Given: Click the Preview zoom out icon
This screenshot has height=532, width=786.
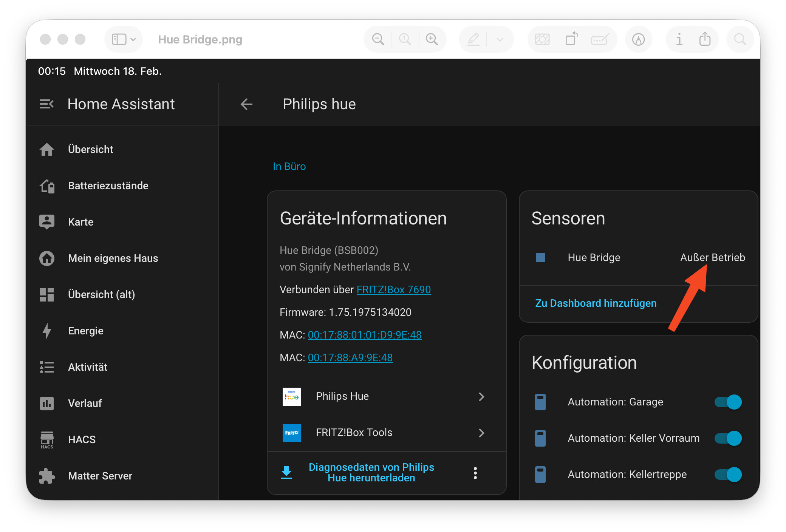Looking at the screenshot, I should click(378, 39).
